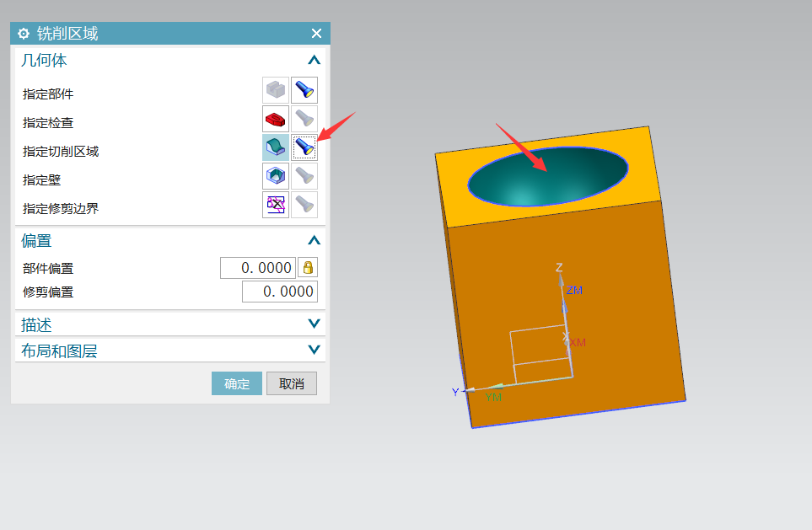Select the red check geometry icon (指定检查)
The width and height of the screenshot is (812, 530).
point(275,119)
